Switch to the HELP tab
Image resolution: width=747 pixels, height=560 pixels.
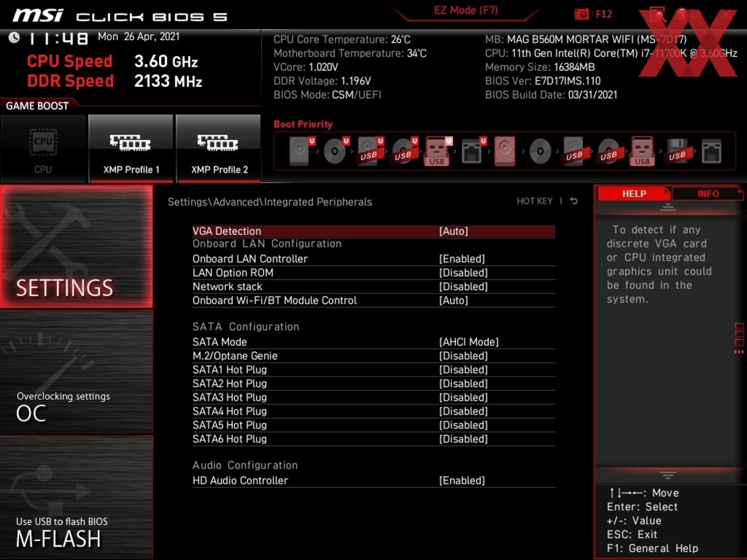point(634,193)
